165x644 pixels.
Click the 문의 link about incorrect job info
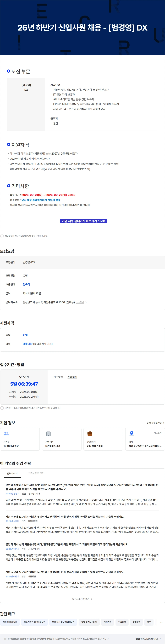click(x=38, y=236)
